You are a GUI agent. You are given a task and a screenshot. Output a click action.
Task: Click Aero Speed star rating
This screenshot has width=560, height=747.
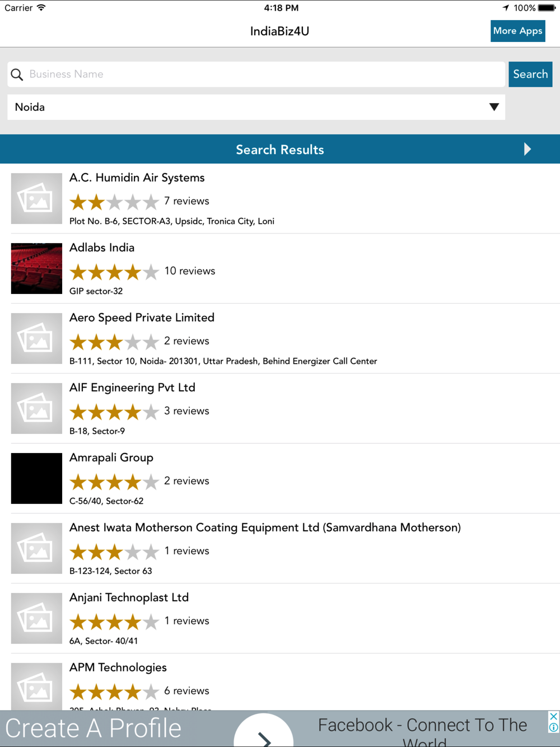click(114, 342)
